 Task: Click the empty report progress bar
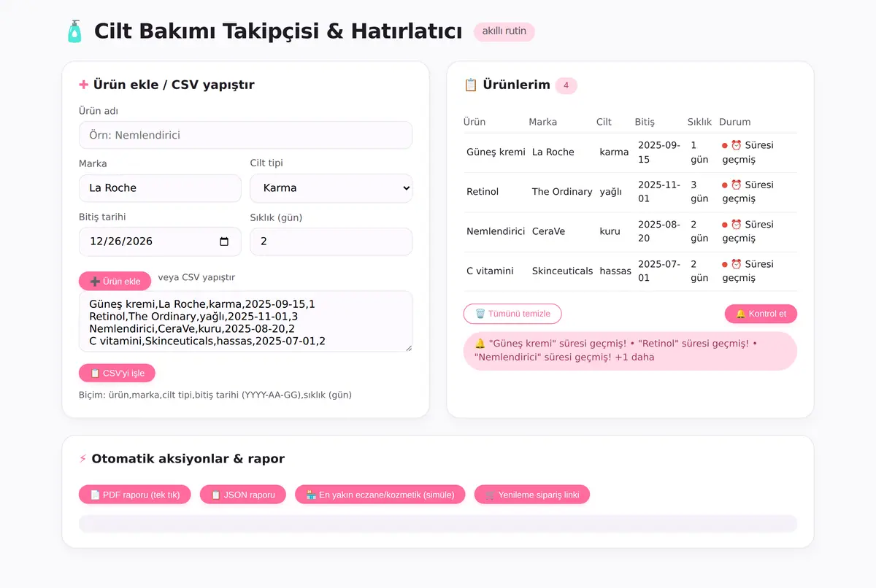[x=438, y=523]
